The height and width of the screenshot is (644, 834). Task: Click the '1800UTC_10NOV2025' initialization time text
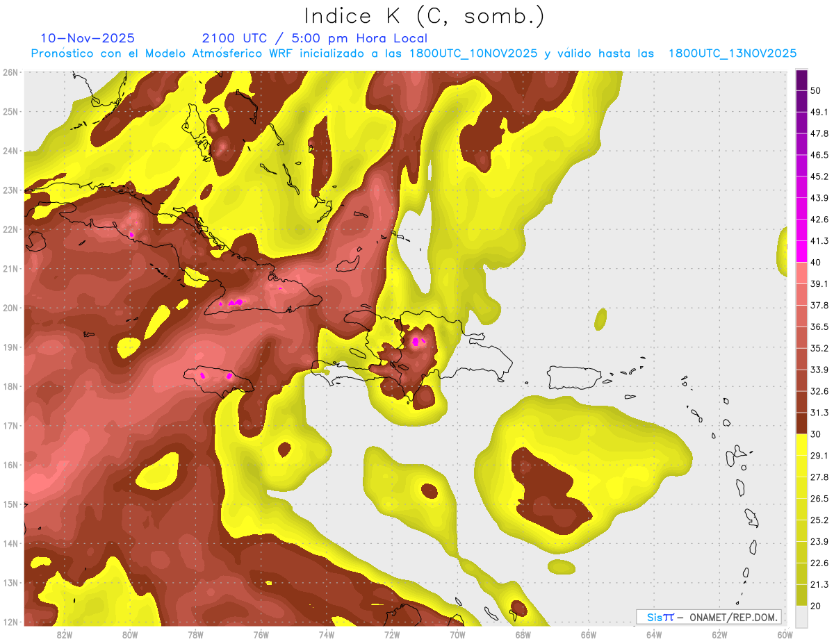473,53
